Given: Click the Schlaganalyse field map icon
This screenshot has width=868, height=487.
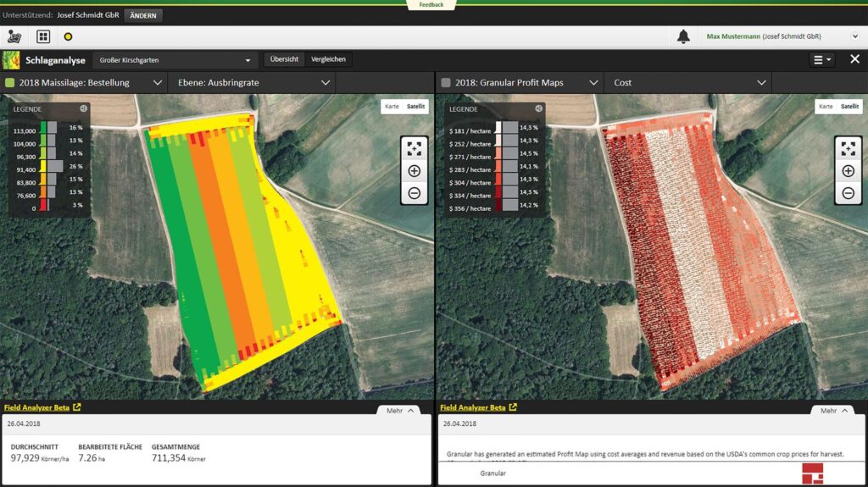Looking at the screenshot, I should click(11, 60).
